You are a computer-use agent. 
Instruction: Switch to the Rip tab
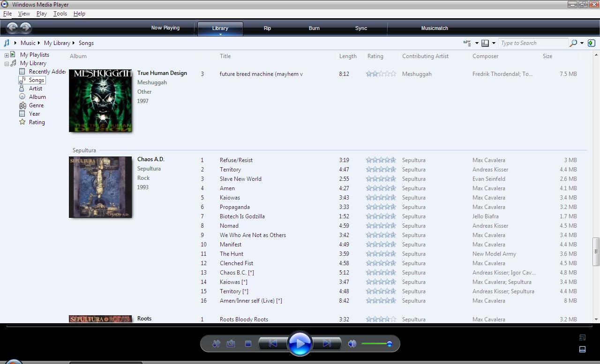click(x=267, y=28)
